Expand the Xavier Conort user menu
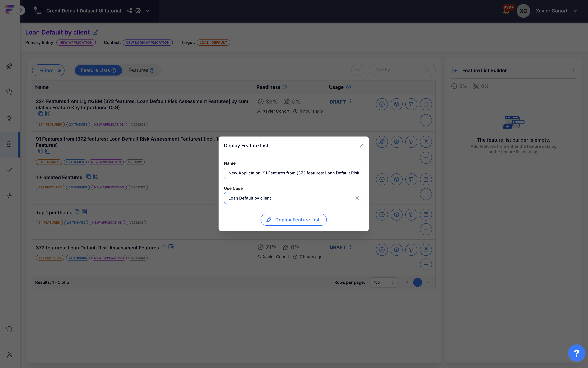588x368 pixels. click(576, 11)
